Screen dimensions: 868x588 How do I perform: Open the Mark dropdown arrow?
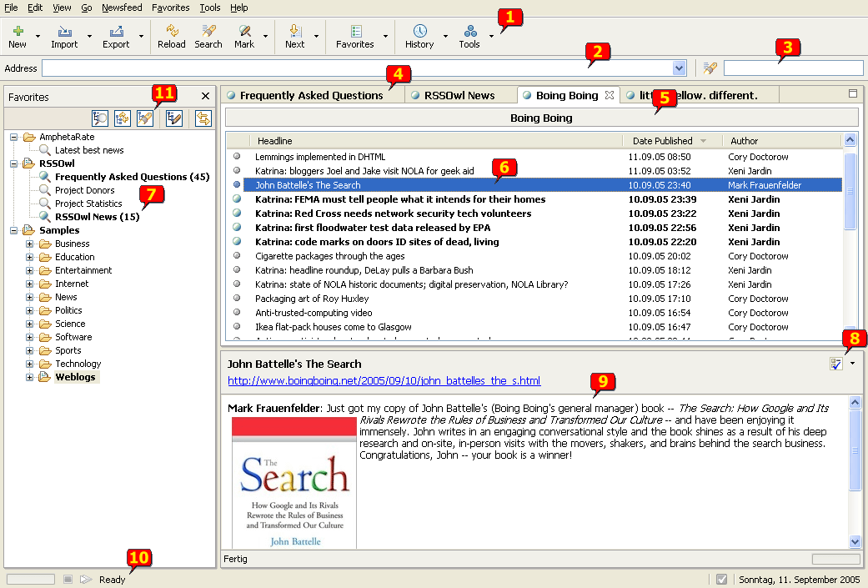266,36
